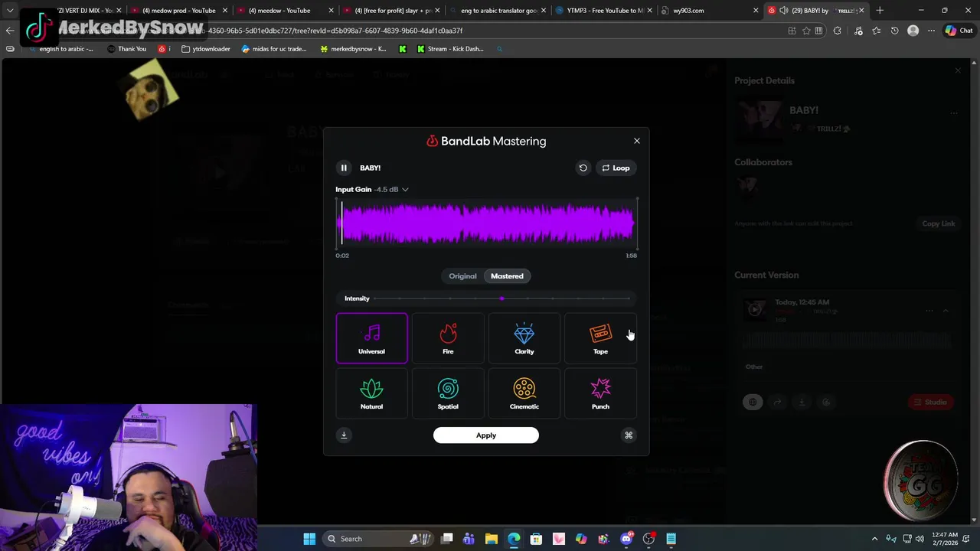This screenshot has height=551, width=980.
Task: Open the tab search dropdown arrow
Action: point(9,11)
